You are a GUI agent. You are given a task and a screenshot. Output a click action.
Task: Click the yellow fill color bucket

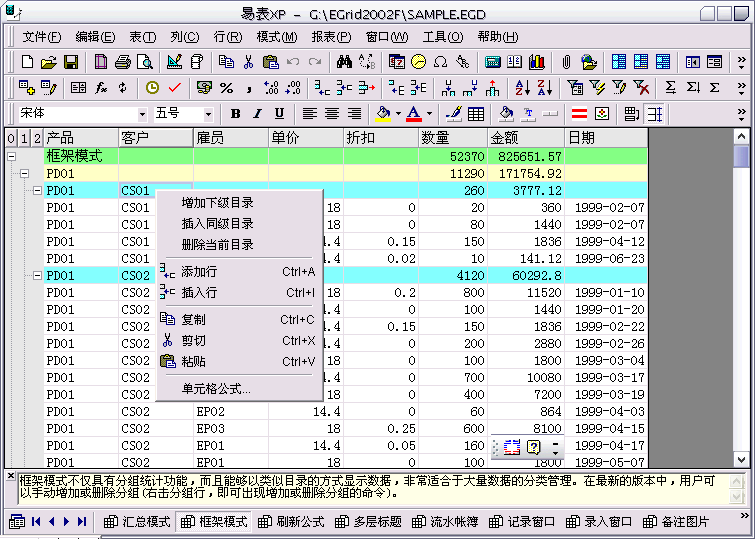click(383, 114)
